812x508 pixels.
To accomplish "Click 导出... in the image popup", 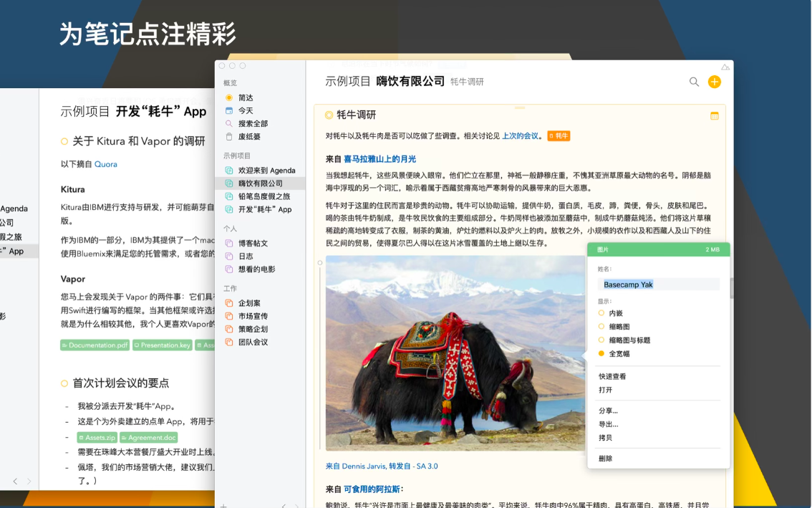I will click(608, 424).
